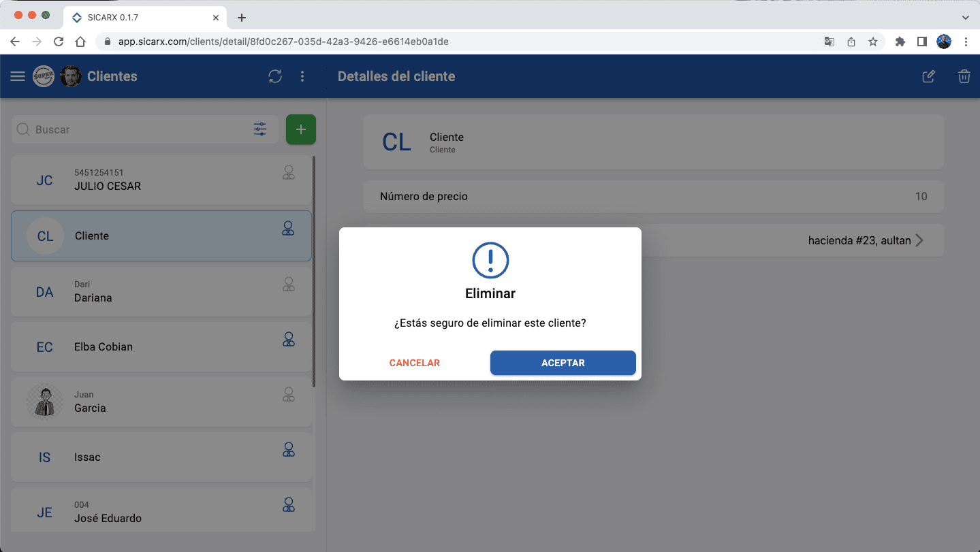This screenshot has height=552, width=980.
Task: Click the Elba Cobian group icon
Action: click(289, 339)
